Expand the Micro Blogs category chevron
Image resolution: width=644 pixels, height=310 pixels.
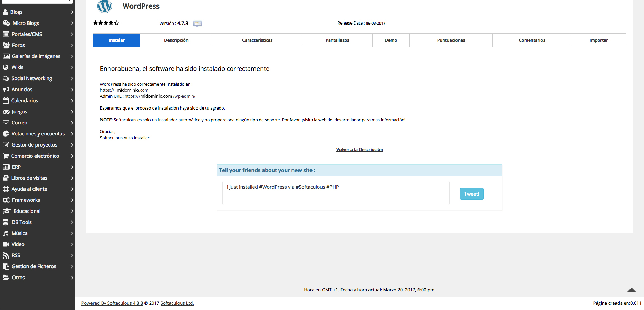click(72, 23)
